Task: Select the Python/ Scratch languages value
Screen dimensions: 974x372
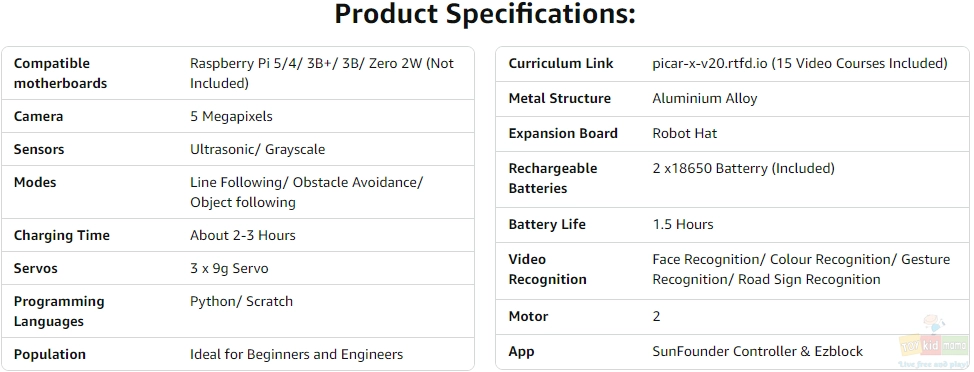Action: pos(241,301)
